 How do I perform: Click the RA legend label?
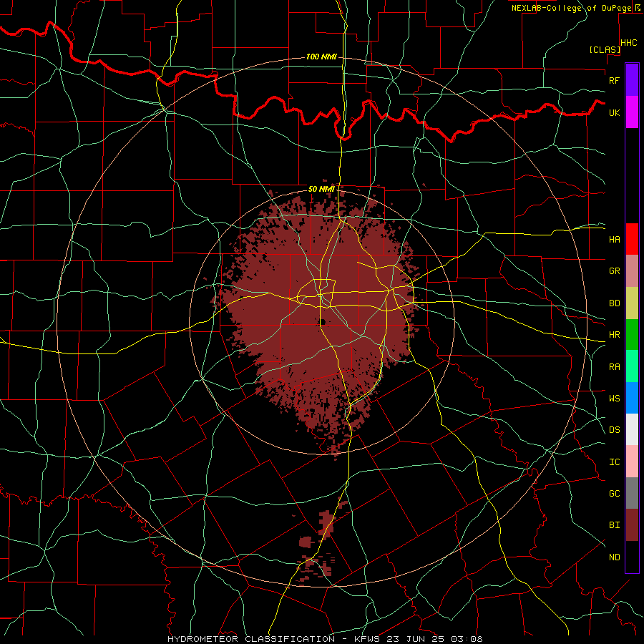coord(614,366)
